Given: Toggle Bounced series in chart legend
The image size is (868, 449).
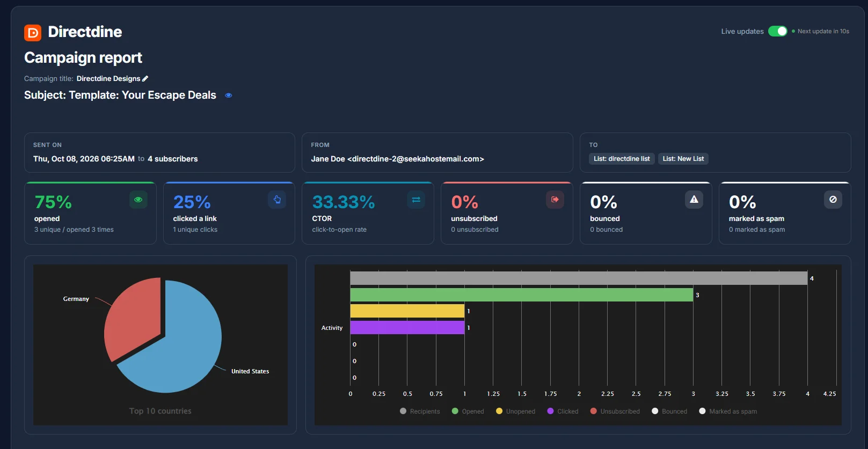Looking at the screenshot, I should pos(669,411).
